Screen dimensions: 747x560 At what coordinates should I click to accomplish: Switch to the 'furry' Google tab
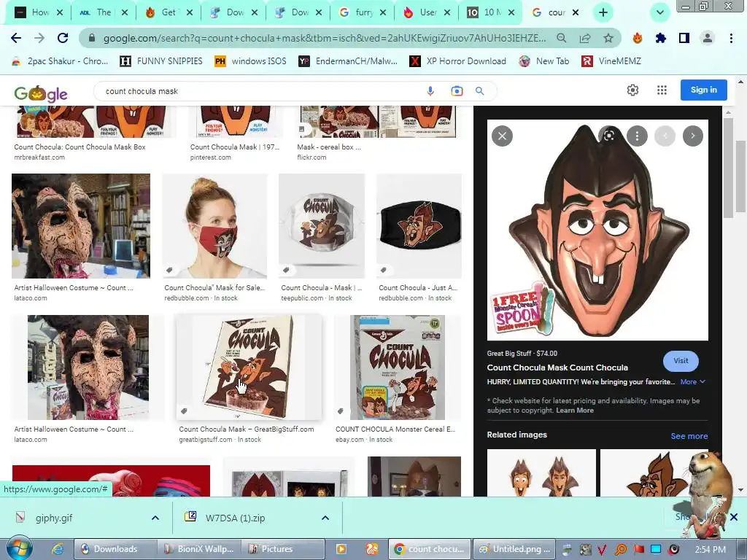[x=362, y=12]
